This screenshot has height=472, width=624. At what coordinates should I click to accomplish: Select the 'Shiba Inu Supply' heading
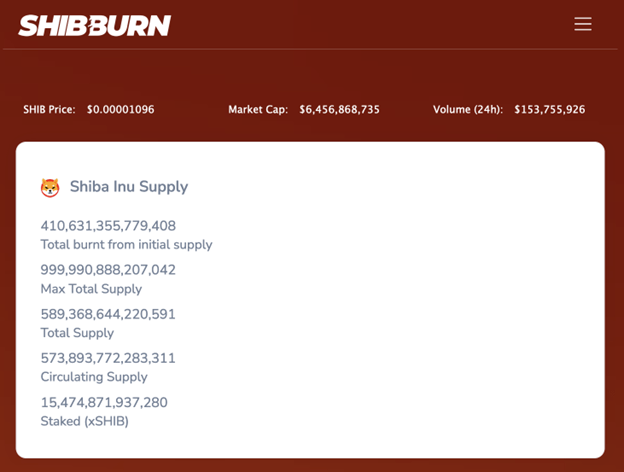(129, 187)
